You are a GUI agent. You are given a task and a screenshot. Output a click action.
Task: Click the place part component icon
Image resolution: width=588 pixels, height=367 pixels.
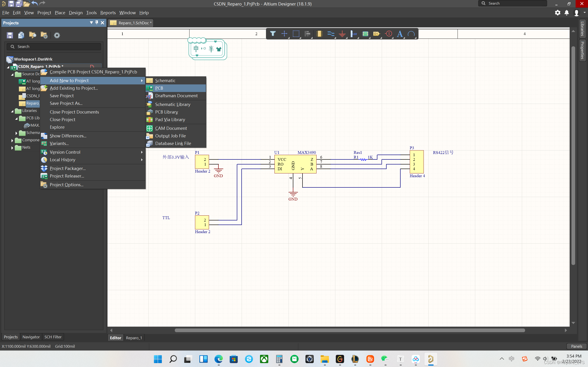click(x=319, y=34)
